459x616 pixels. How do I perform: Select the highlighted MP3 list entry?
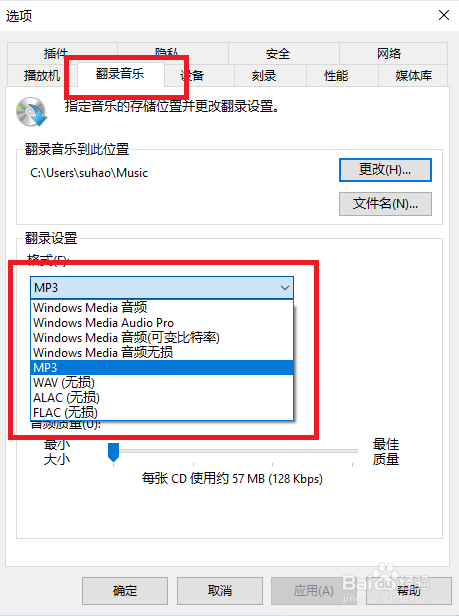point(162,367)
